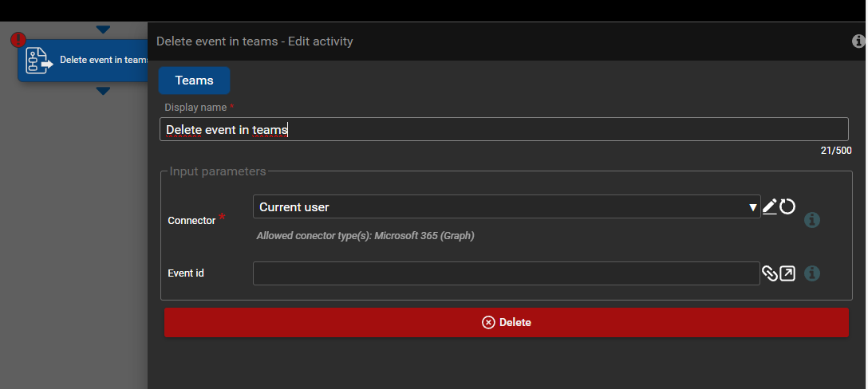
Task: Click the blue arrow below the activity node
Action: point(103,91)
